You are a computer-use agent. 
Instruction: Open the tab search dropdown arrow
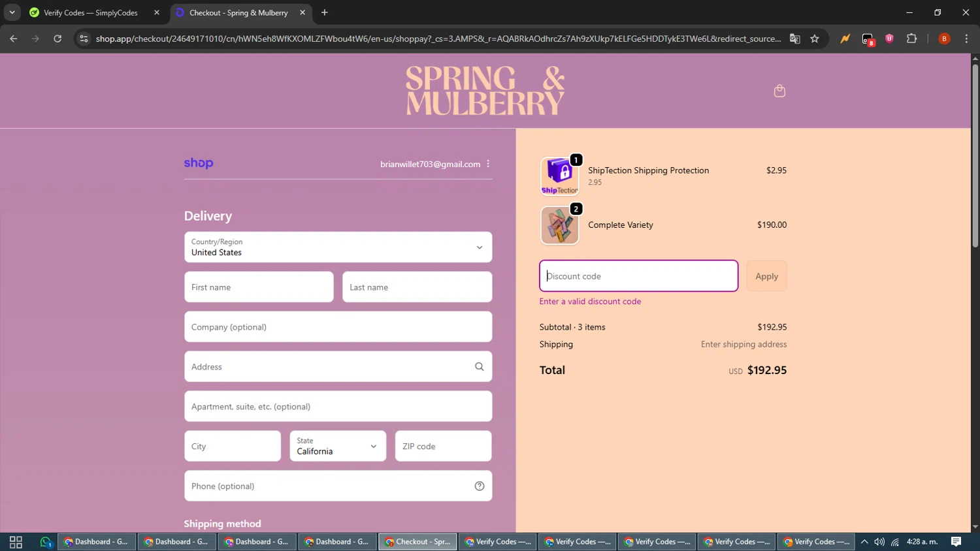(x=12, y=12)
